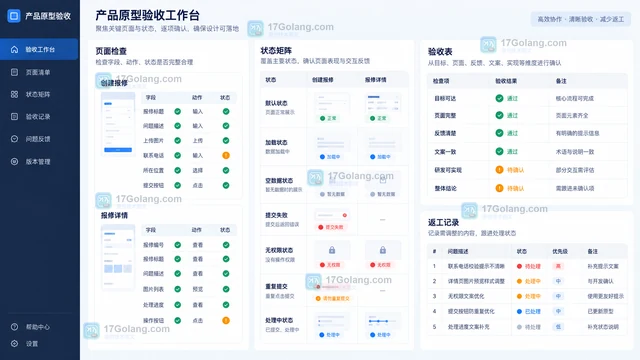Click 图片列表 field in 报修详情 table
The image size is (640, 360).
click(x=153, y=289)
